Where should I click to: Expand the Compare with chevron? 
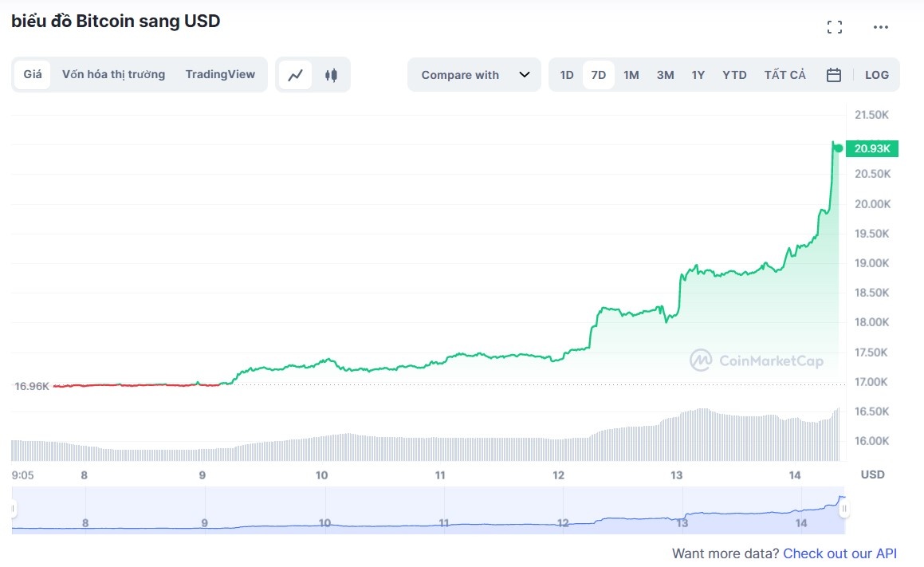click(x=525, y=74)
